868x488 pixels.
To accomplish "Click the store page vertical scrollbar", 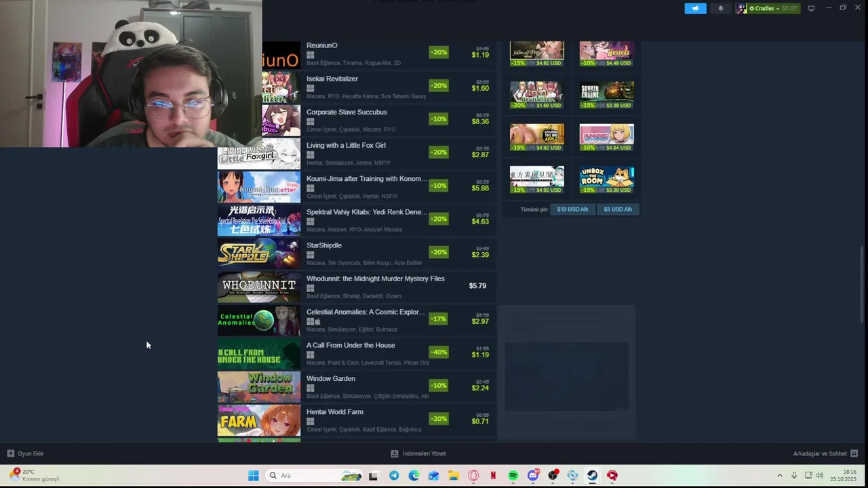I will coord(863,285).
